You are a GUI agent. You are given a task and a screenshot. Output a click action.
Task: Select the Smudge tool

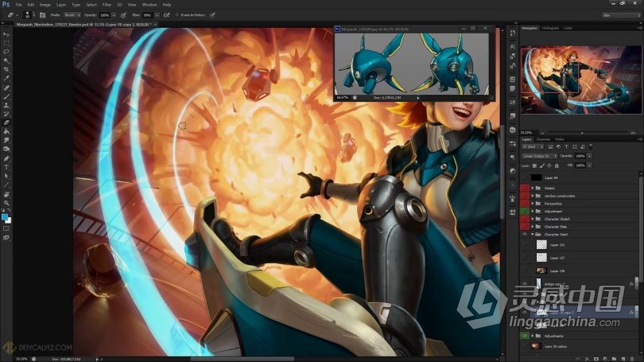6,141
